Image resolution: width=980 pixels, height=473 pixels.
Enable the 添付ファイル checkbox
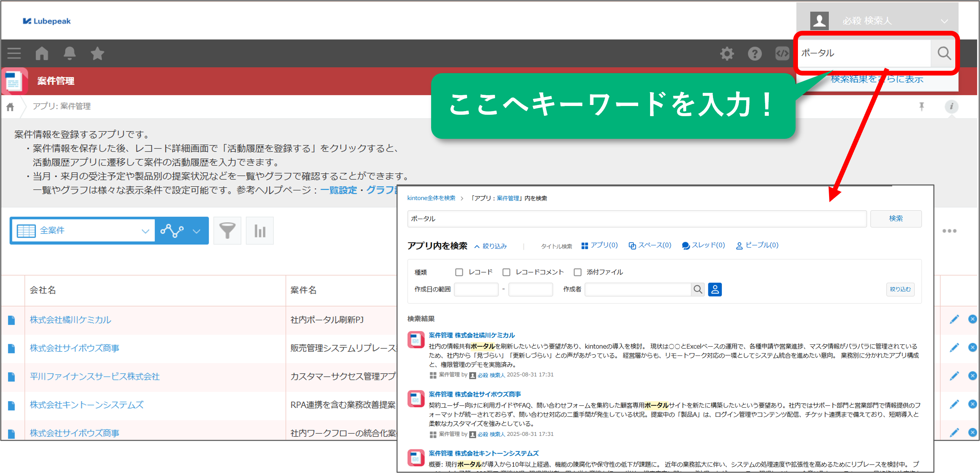[x=578, y=272]
